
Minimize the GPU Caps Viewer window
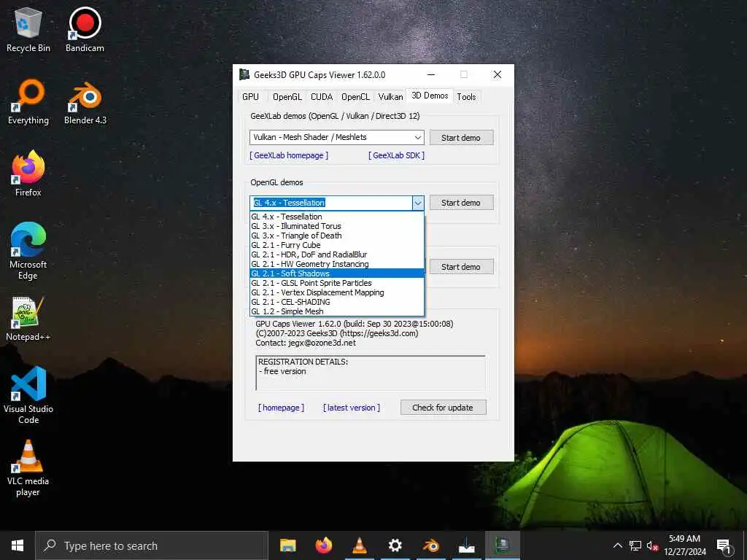pos(430,75)
